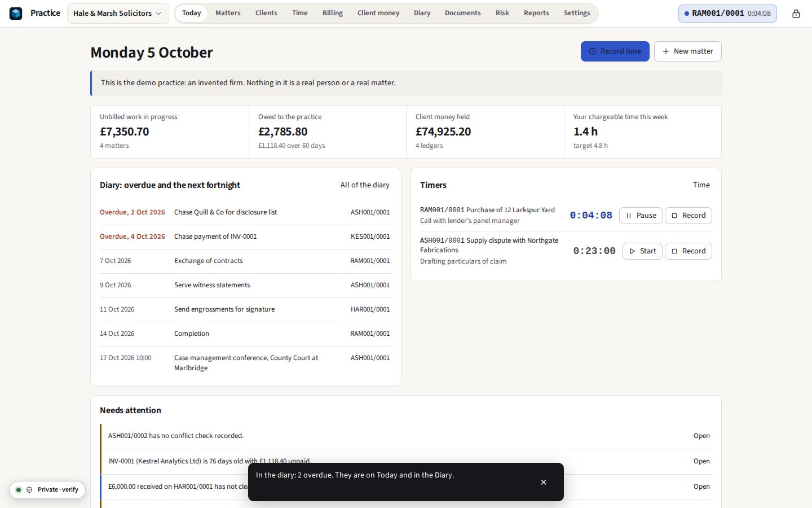Click the Overdue, 2 Oct 2026 date
The image size is (812, 508).
click(x=133, y=212)
